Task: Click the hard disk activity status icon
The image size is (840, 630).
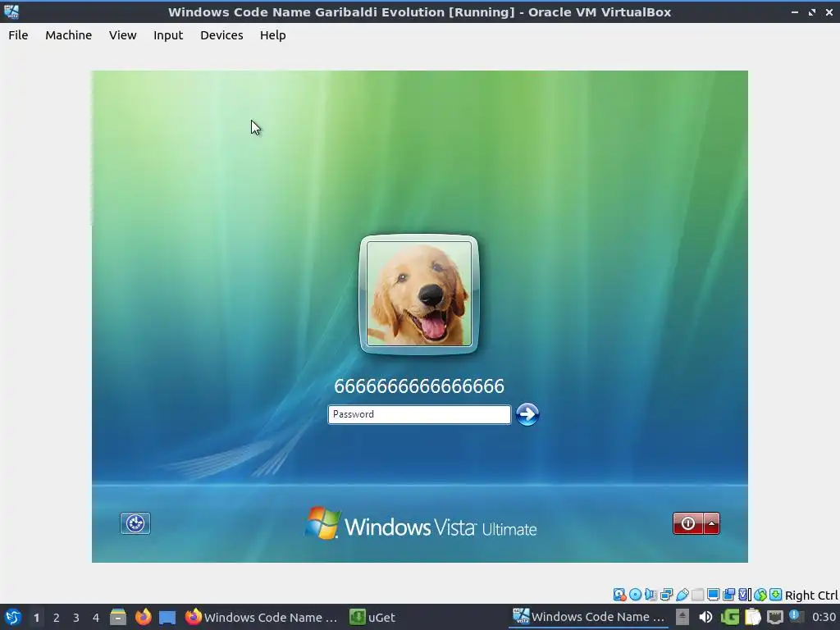Action: point(619,595)
